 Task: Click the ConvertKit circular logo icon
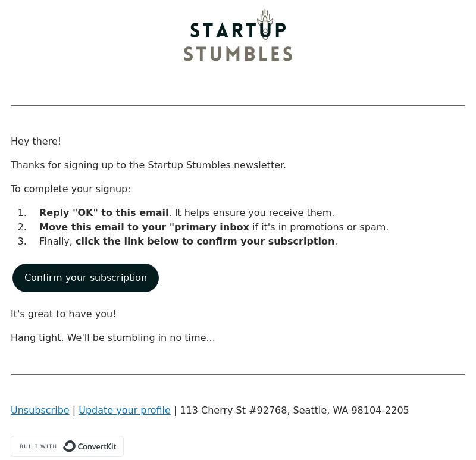coord(69,446)
